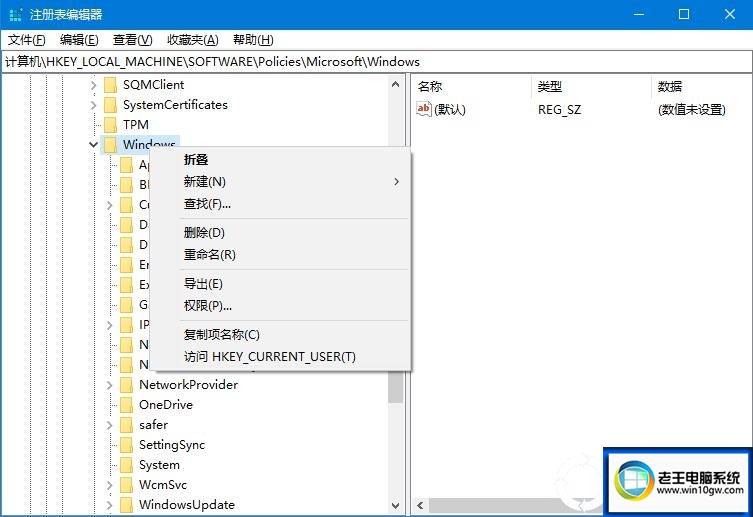Click the (数值未设置) data cell
The image size is (753, 517).
point(692,109)
